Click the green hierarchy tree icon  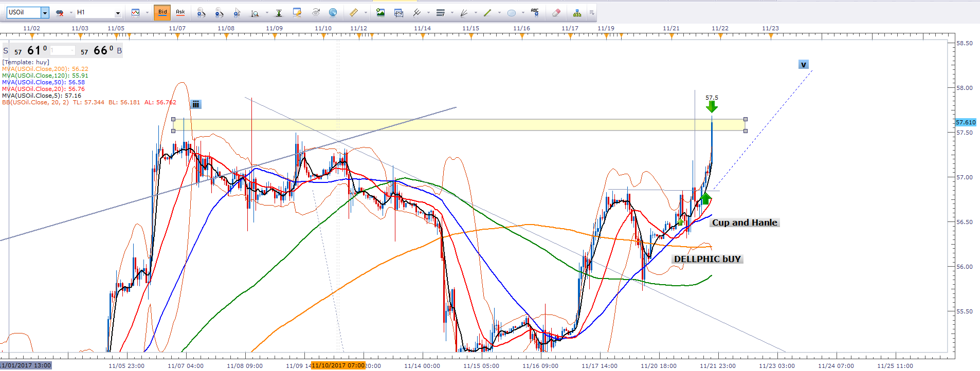click(577, 13)
